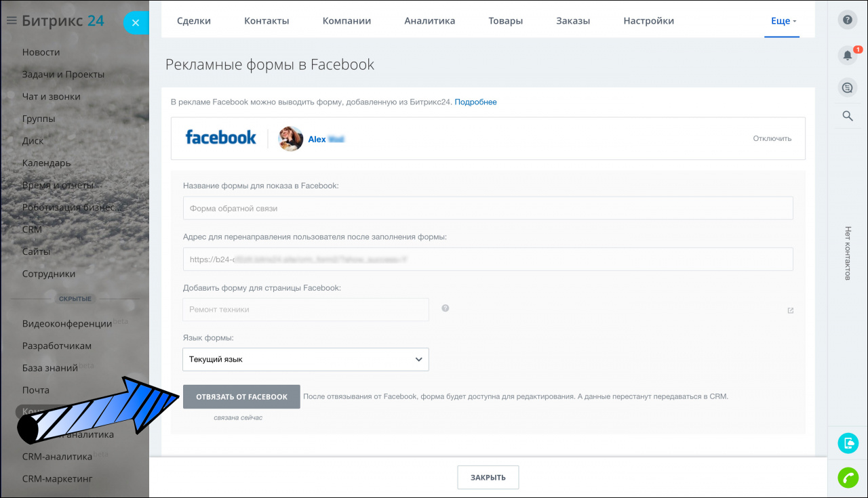Click the Битрикс 24 logo
Screen dimensions: 868x498
[x=63, y=21]
